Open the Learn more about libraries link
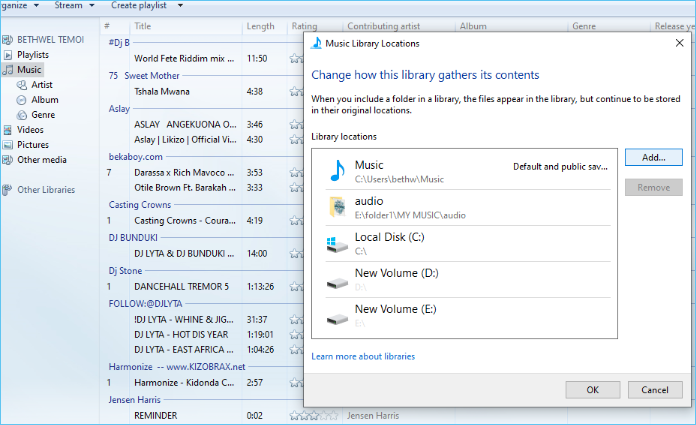Image resolution: width=696 pixels, height=425 pixels. (x=363, y=356)
